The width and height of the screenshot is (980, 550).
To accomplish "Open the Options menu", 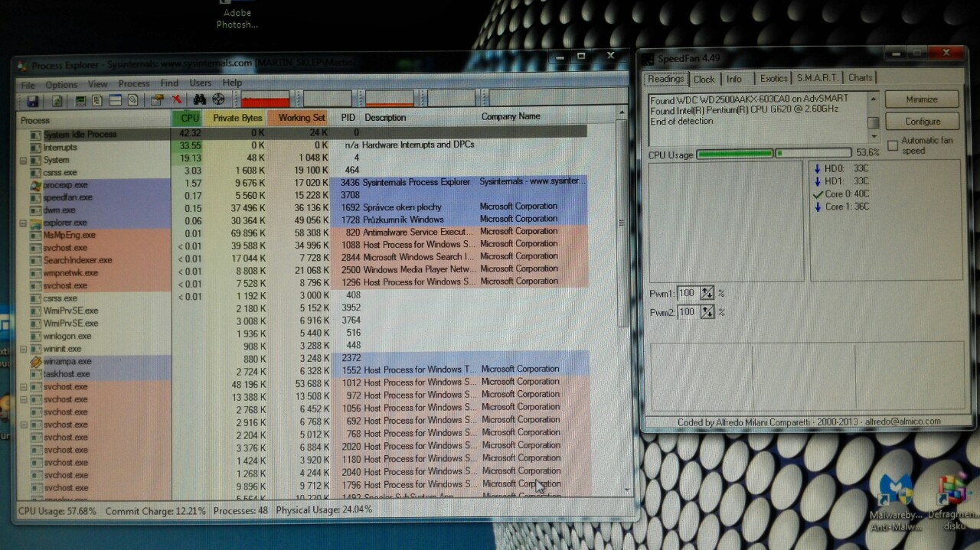I will pos(61,85).
